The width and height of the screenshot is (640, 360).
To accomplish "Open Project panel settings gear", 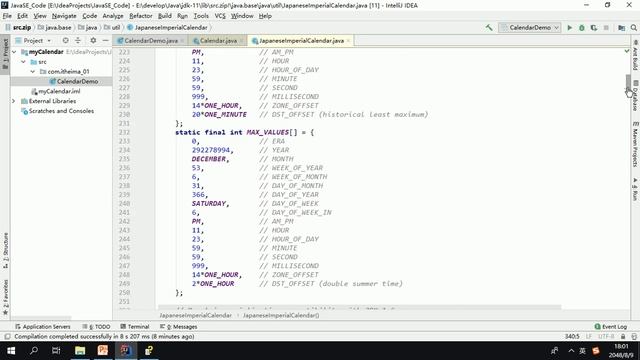I will (x=93, y=40).
